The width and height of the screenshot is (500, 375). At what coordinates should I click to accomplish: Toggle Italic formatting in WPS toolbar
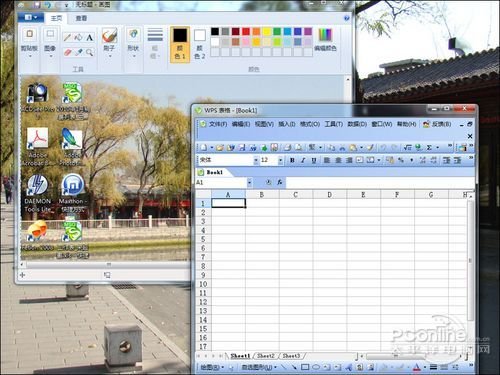(303, 160)
